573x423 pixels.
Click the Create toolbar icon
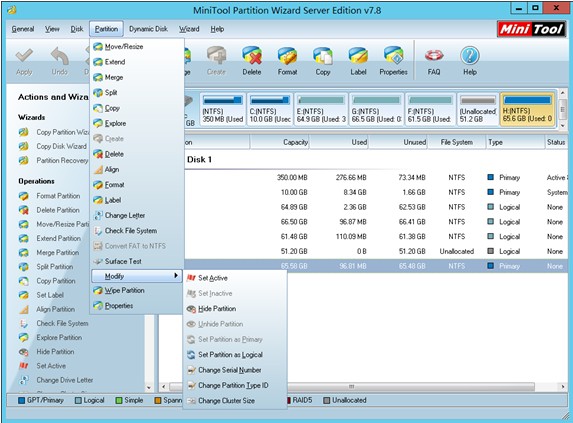point(216,61)
